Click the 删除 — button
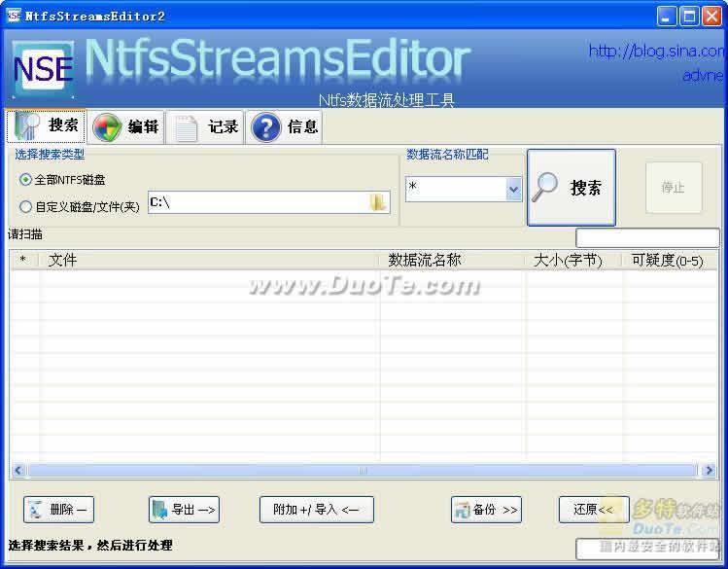 coord(58,510)
